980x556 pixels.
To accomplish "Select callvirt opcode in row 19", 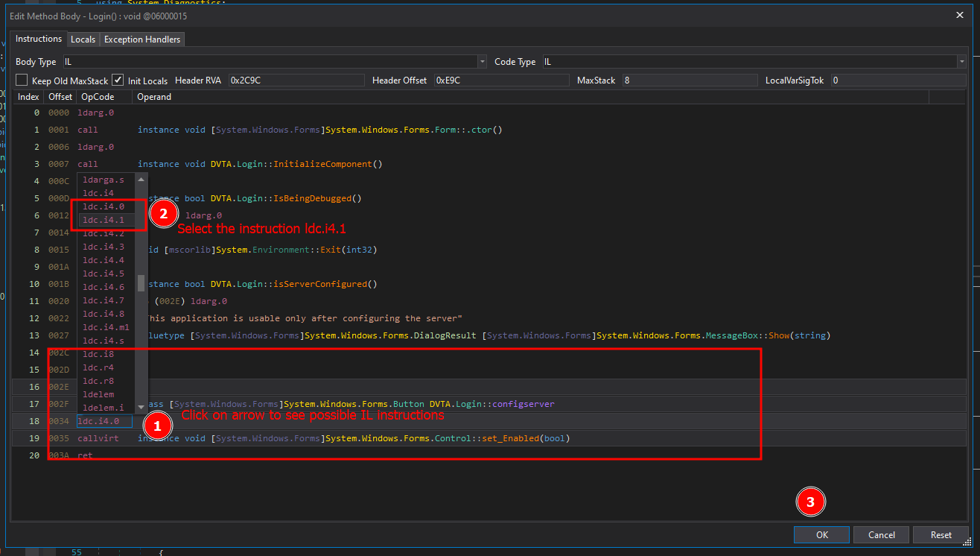I will pyautogui.click(x=98, y=438).
